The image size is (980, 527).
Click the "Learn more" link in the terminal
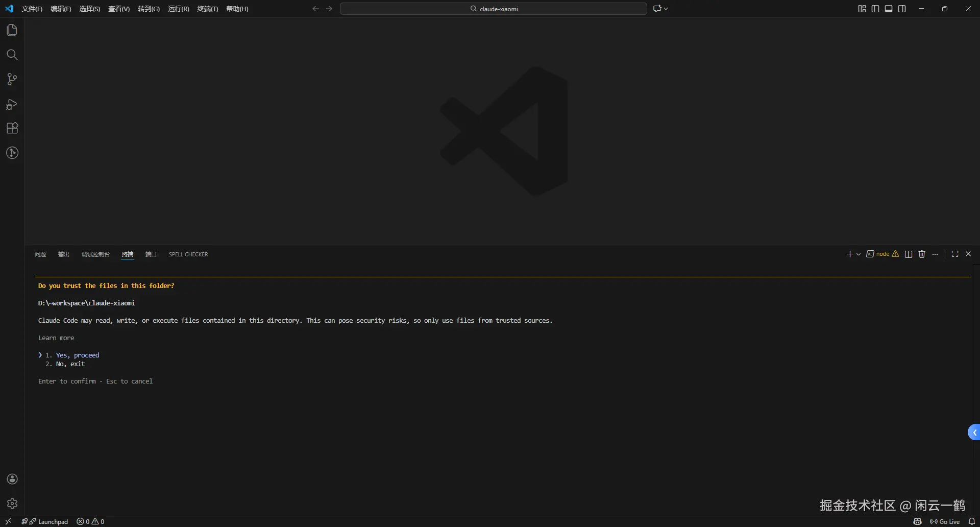[x=56, y=338]
